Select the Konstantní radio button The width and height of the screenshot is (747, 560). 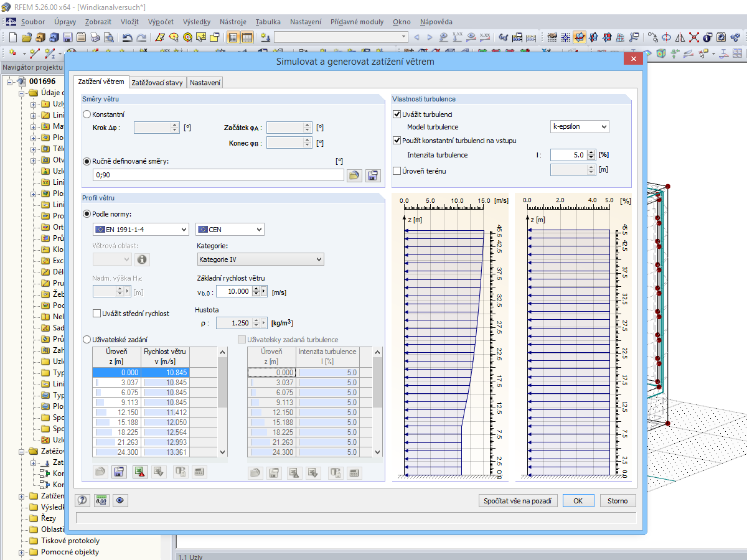click(87, 114)
